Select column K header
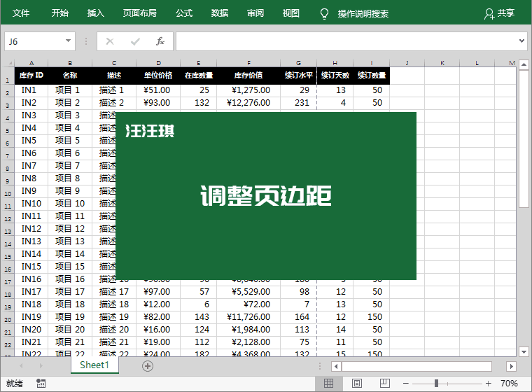 click(442, 63)
